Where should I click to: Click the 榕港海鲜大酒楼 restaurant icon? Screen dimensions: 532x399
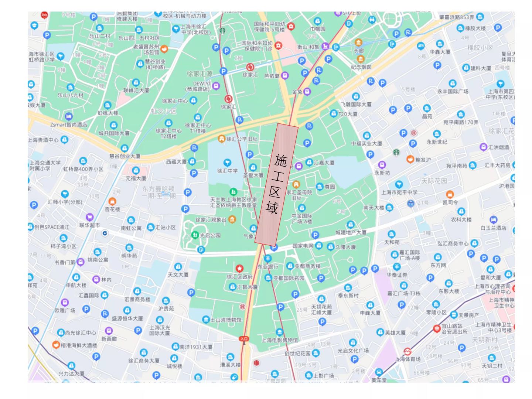tap(55, 345)
